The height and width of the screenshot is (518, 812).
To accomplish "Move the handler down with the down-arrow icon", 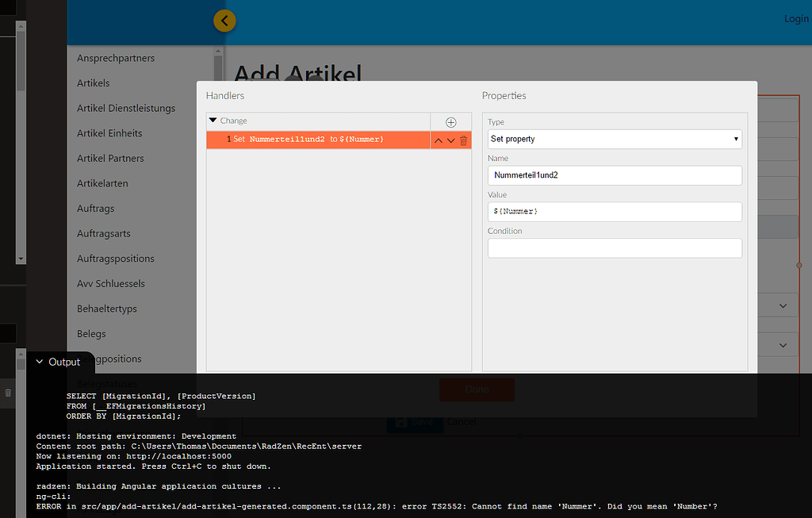I will (x=450, y=140).
